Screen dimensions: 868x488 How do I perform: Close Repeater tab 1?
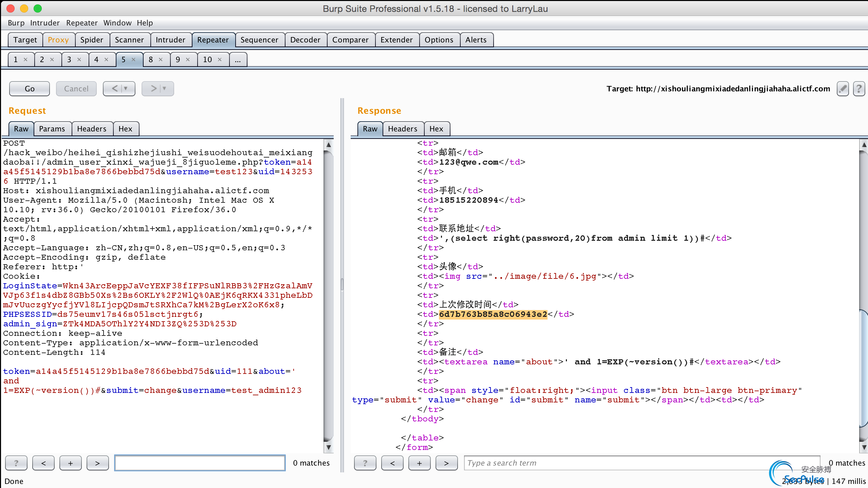click(x=25, y=59)
